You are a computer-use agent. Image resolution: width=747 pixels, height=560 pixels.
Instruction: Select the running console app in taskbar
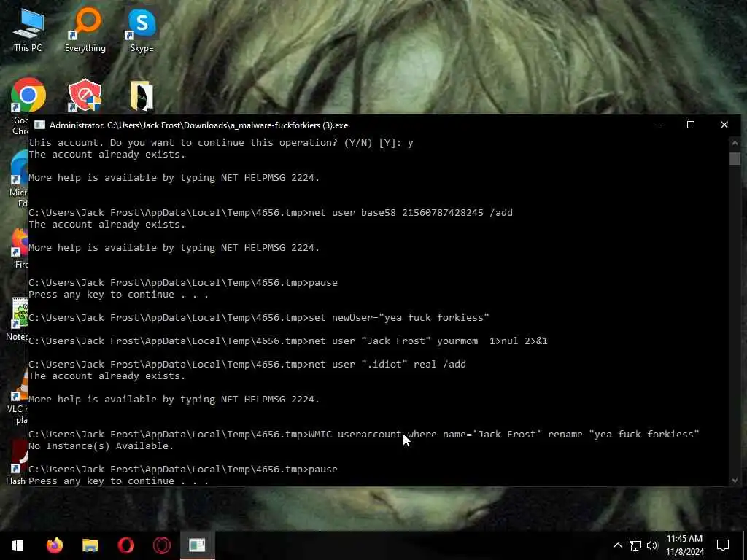pos(197,545)
